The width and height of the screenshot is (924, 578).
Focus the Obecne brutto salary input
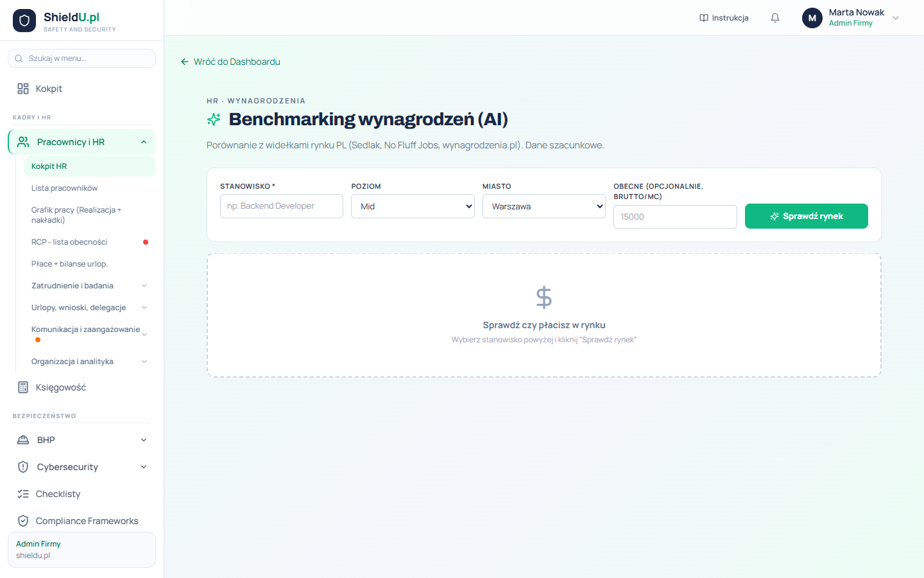(x=675, y=216)
